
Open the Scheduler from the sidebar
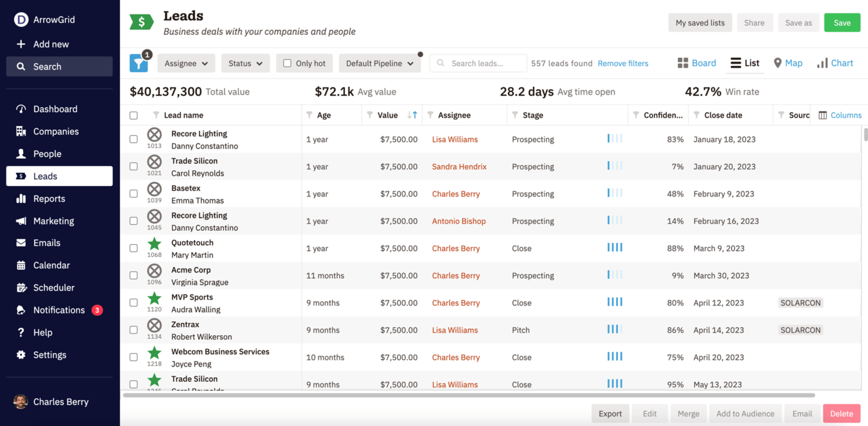[x=54, y=287]
